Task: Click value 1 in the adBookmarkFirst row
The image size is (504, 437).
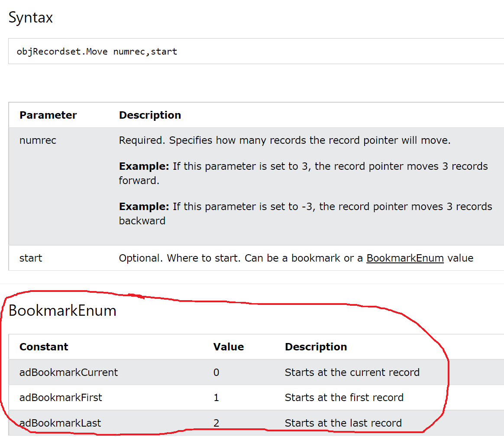Action: click(216, 398)
